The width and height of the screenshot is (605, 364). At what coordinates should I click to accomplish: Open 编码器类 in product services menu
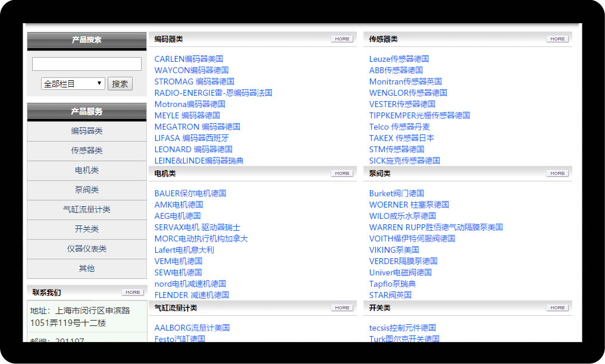click(87, 131)
